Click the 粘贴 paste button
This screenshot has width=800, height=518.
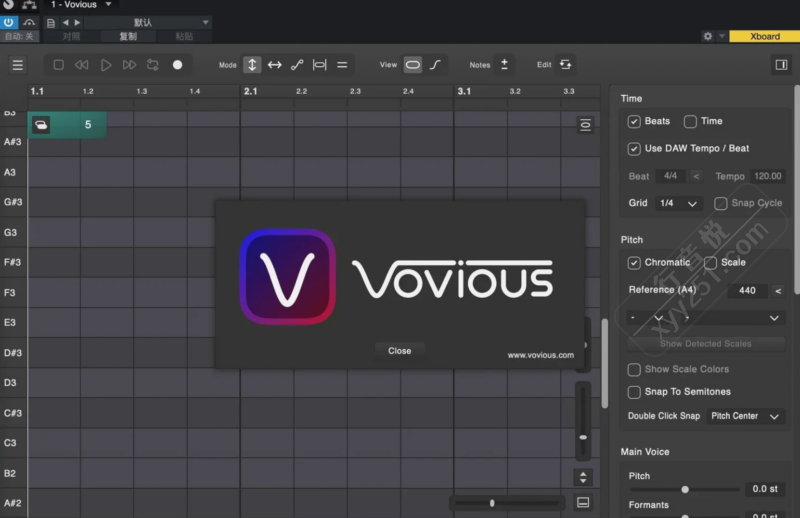coord(184,36)
